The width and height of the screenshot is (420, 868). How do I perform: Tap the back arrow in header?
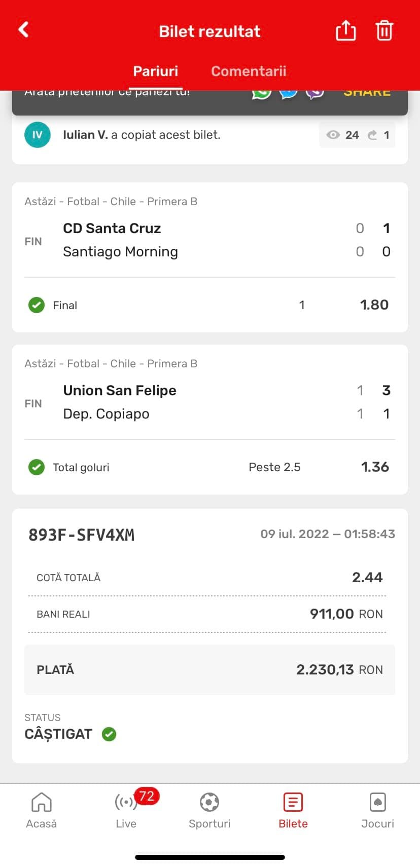(23, 30)
